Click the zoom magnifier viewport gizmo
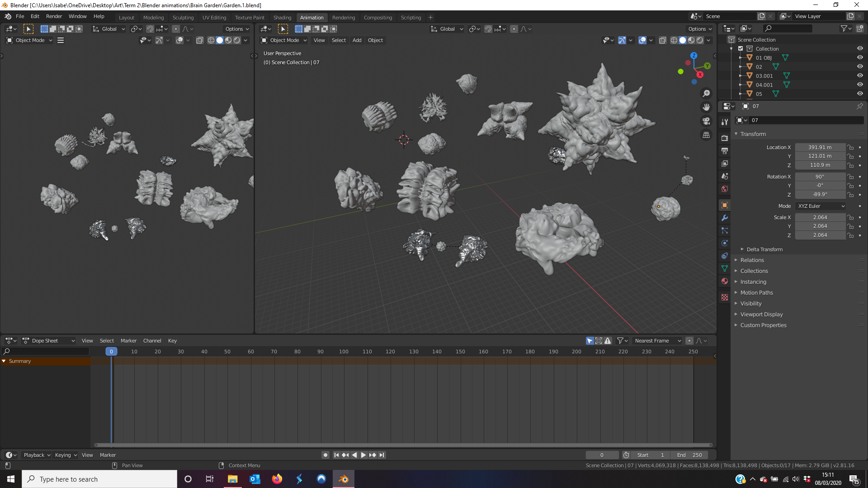 tap(706, 94)
